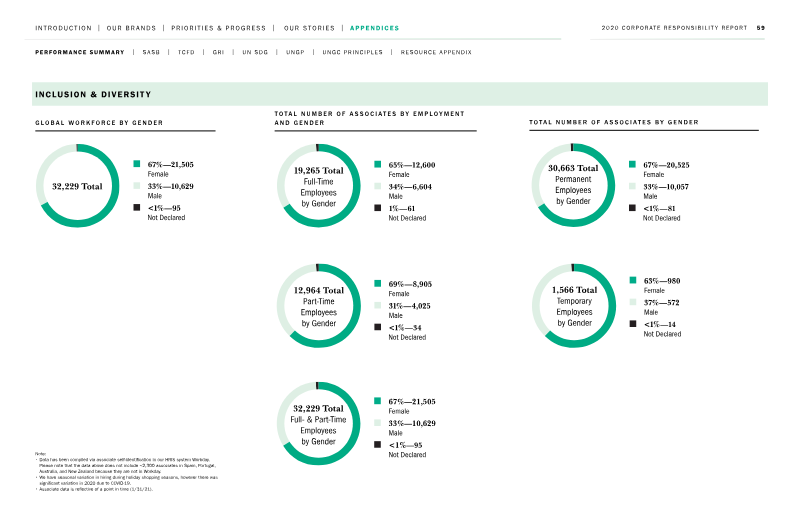The width and height of the screenshot is (800, 517).
Task: Click the Permanent Employees by Gender donut
Action: (x=573, y=185)
